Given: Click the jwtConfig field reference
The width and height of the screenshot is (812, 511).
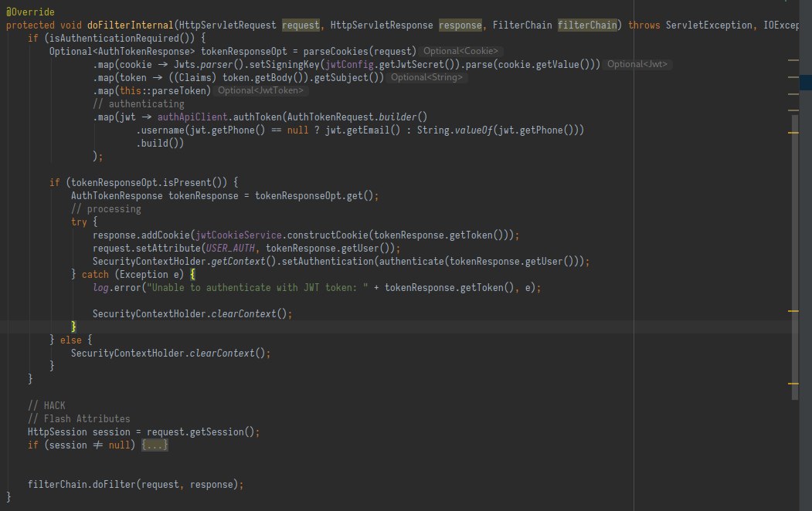Looking at the screenshot, I should pyautogui.click(x=349, y=65).
